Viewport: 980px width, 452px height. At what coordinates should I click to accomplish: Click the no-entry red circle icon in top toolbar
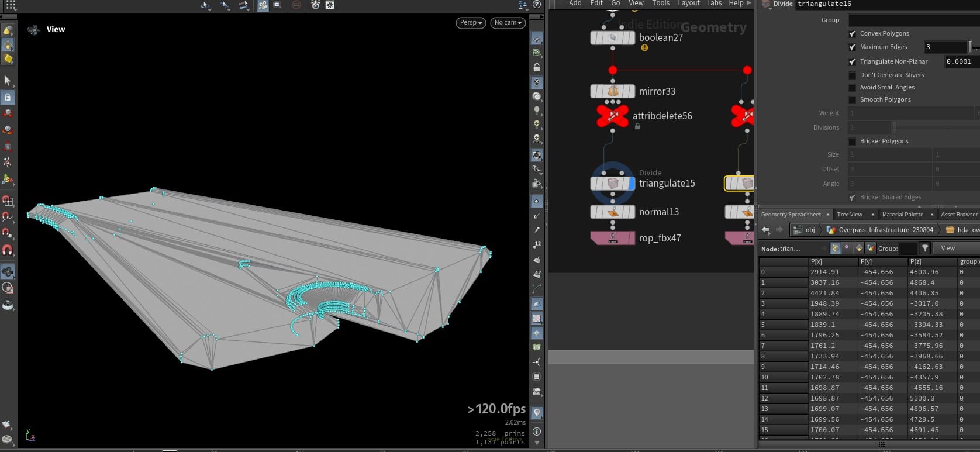(x=296, y=5)
